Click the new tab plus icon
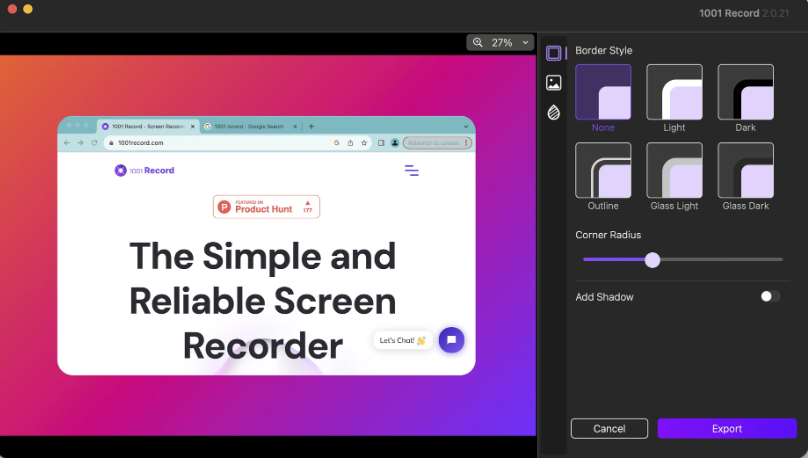 click(x=311, y=126)
